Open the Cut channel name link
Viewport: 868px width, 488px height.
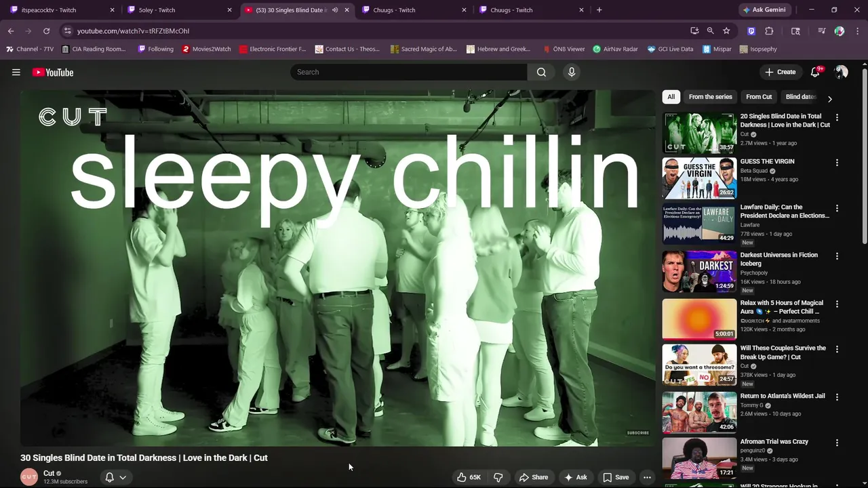[x=49, y=473]
